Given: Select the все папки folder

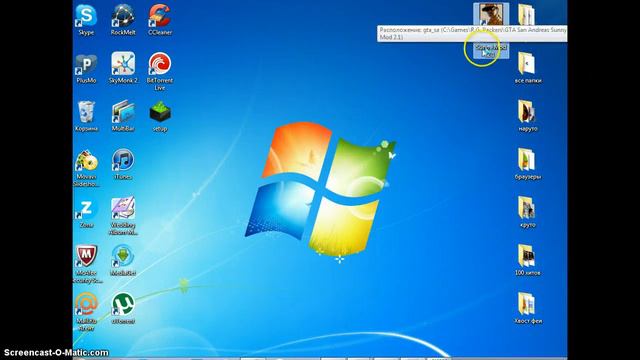Looking at the screenshot, I should tap(527, 64).
